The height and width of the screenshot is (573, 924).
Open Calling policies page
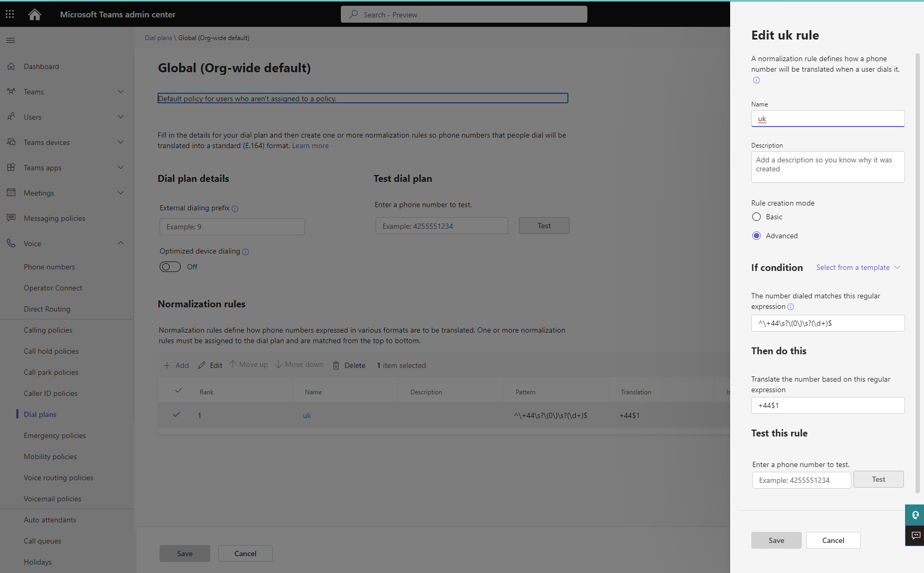coord(48,330)
